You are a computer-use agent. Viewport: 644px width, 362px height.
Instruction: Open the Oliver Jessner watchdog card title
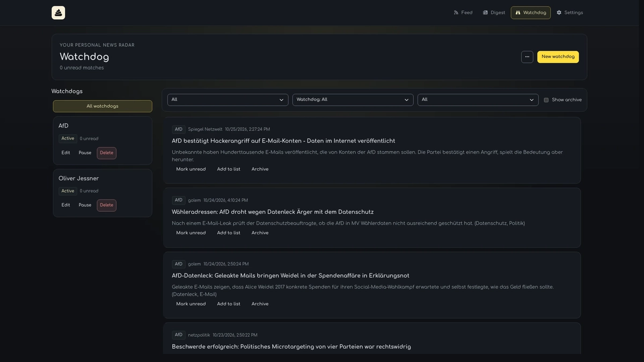point(79,179)
